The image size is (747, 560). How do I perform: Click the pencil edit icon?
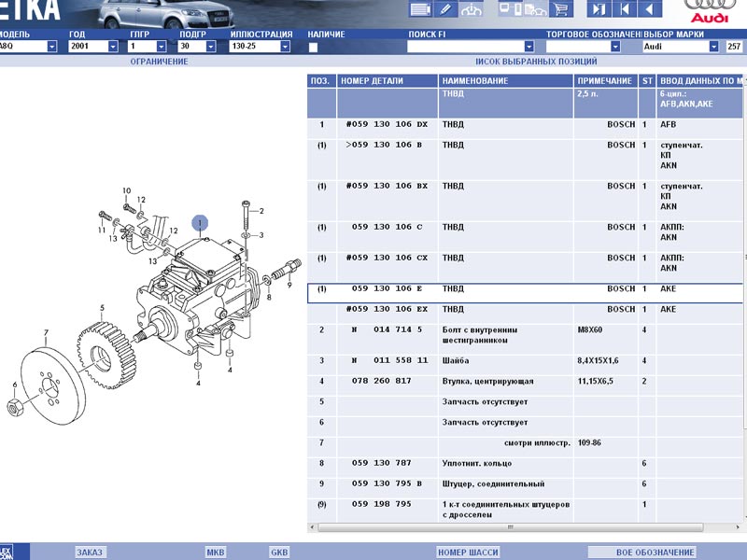pyautogui.click(x=446, y=10)
